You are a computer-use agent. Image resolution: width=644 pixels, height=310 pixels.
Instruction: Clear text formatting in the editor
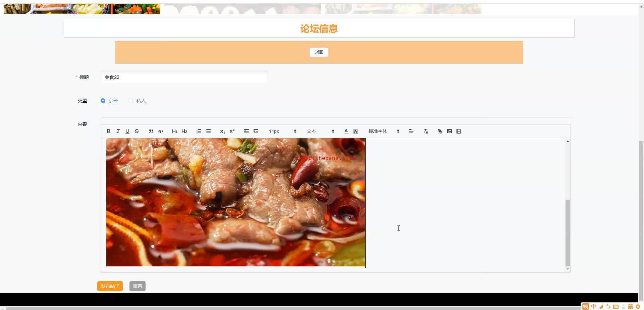426,131
